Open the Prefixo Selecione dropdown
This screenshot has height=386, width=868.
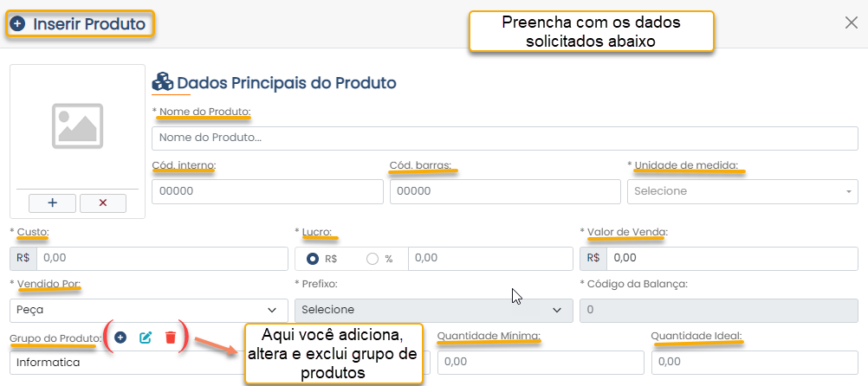(x=433, y=310)
